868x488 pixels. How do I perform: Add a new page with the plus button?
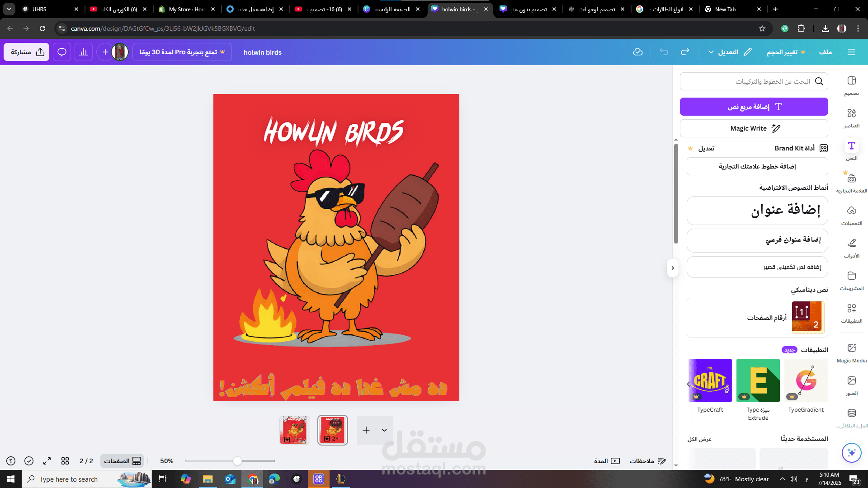point(366,430)
